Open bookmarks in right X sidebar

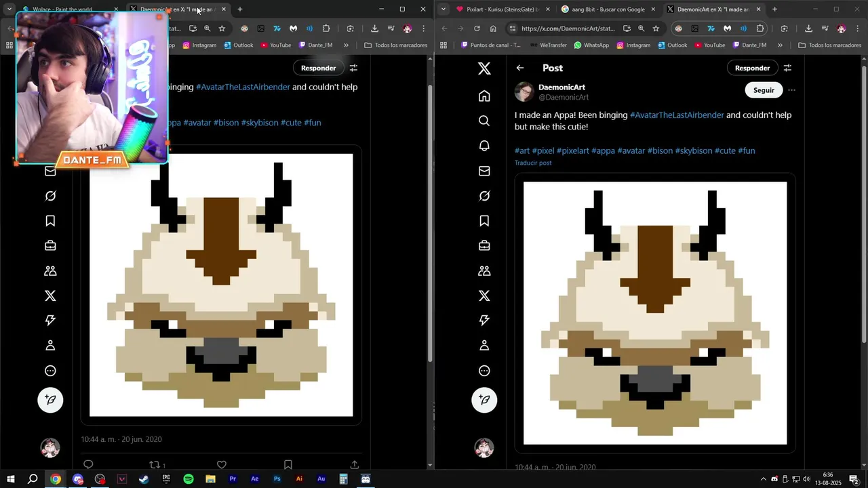coord(484,221)
